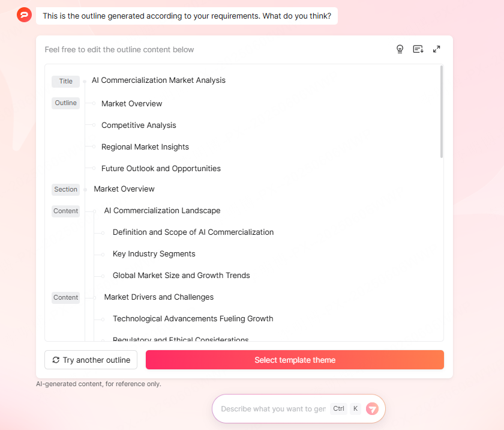Select the Outline tag label

65,103
